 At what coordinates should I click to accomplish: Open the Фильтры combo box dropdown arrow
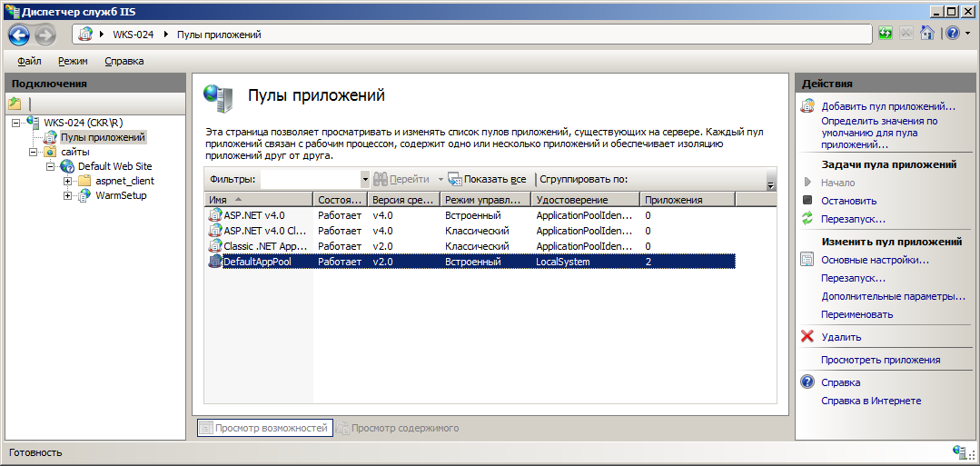pyautogui.click(x=366, y=180)
